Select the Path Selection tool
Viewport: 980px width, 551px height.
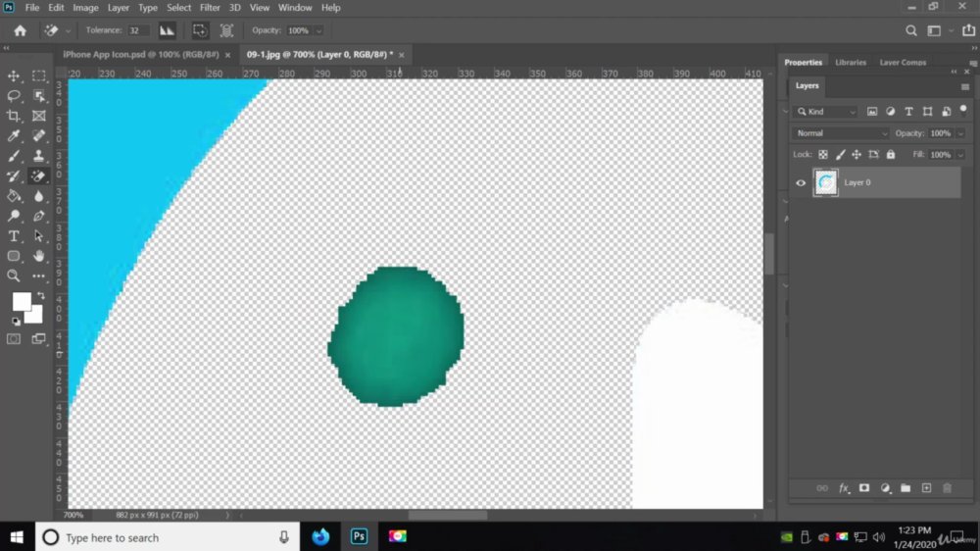pyautogui.click(x=39, y=235)
